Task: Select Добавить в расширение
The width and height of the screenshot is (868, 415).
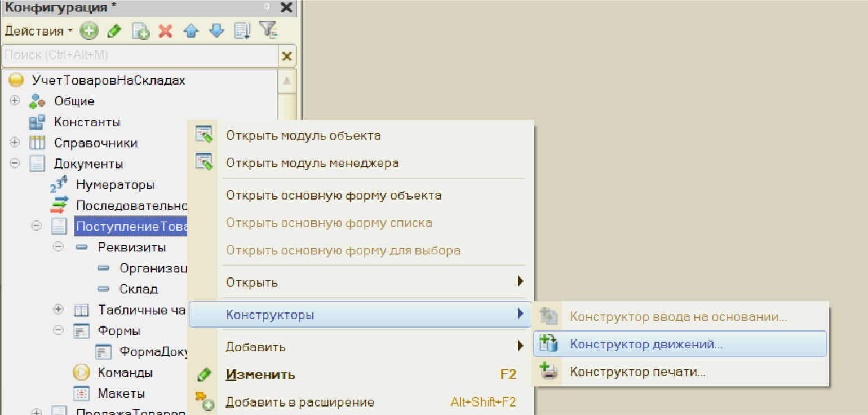Action: 360,403
